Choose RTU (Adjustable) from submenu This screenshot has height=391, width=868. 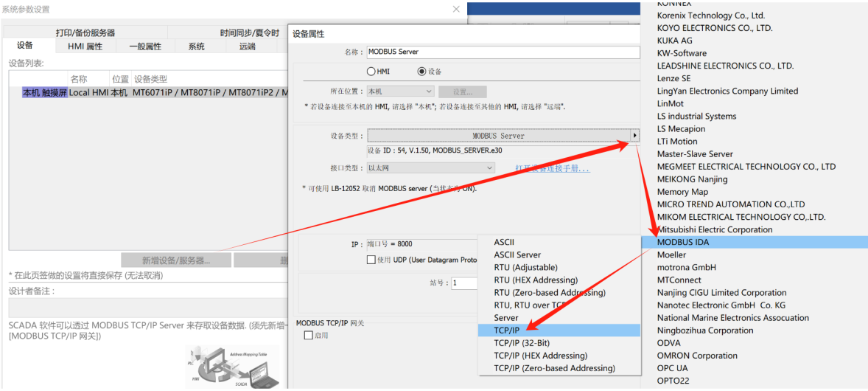pos(526,267)
